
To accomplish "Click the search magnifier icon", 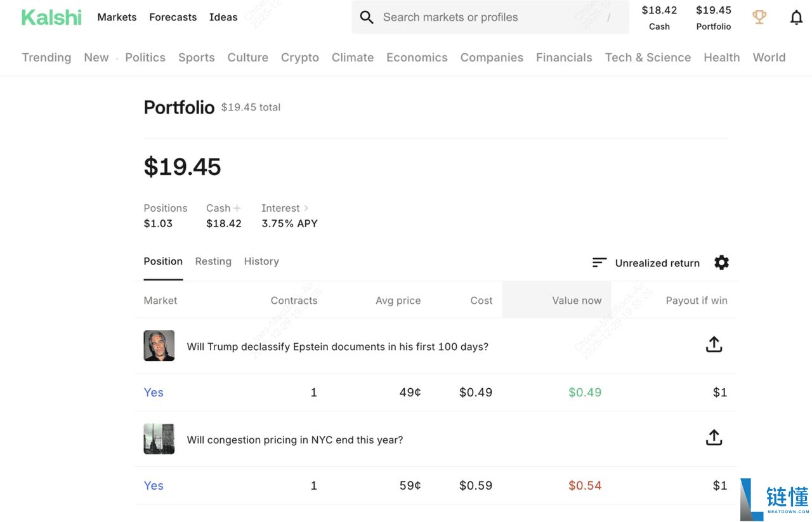I will point(367,17).
